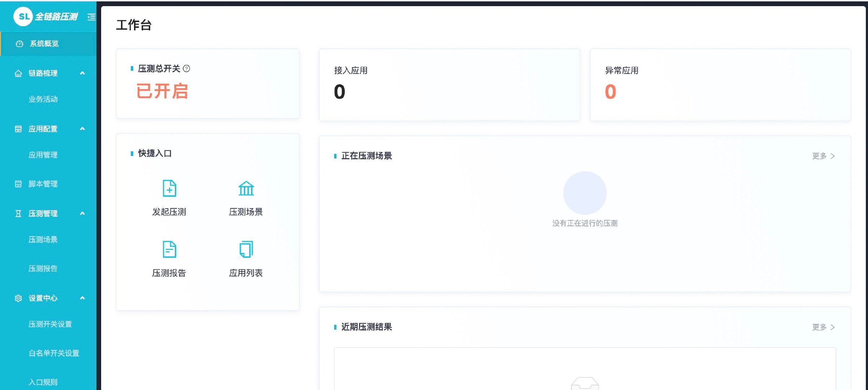Click the help question icon beside 压测总开关
Screen dimensions: 868x390
point(186,69)
